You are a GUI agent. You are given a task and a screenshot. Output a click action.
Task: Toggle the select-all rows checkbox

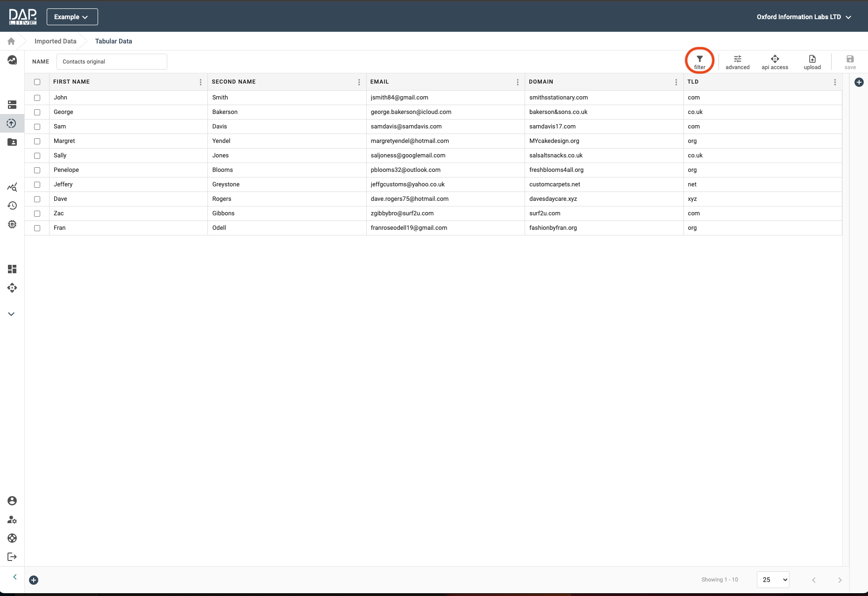[x=37, y=82]
